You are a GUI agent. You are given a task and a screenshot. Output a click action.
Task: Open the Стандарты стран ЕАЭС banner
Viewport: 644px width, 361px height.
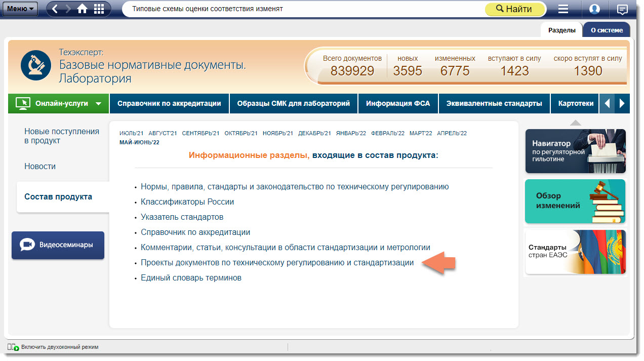[575, 252]
